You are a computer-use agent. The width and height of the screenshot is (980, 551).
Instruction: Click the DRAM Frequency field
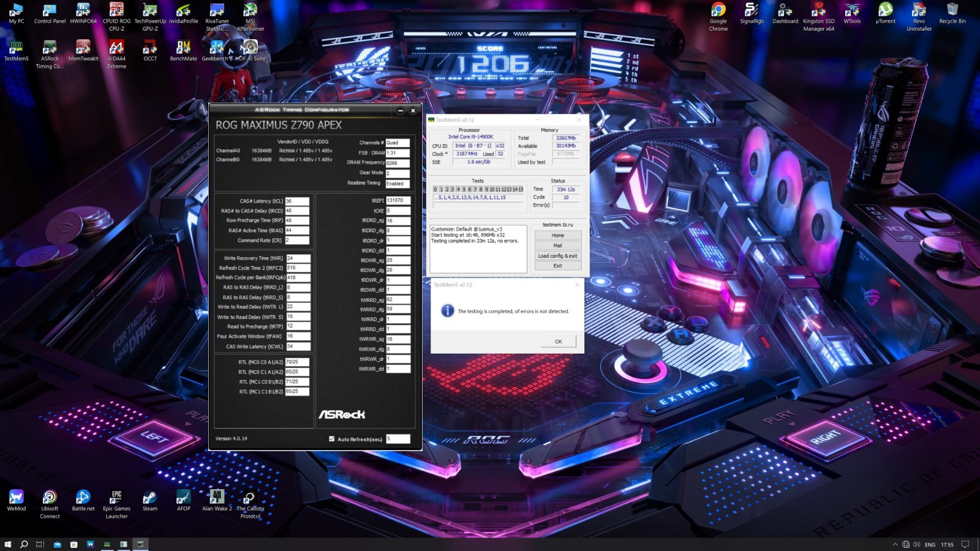[x=398, y=163]
